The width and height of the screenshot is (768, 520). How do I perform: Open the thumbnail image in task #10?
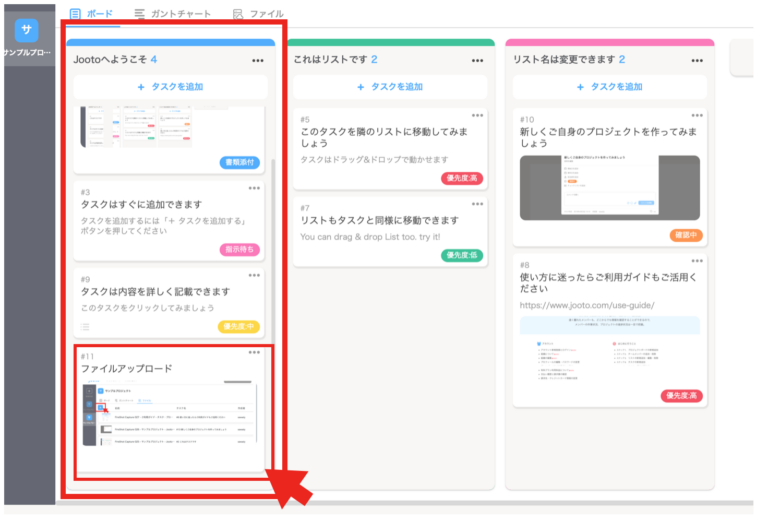pos(610,188)
